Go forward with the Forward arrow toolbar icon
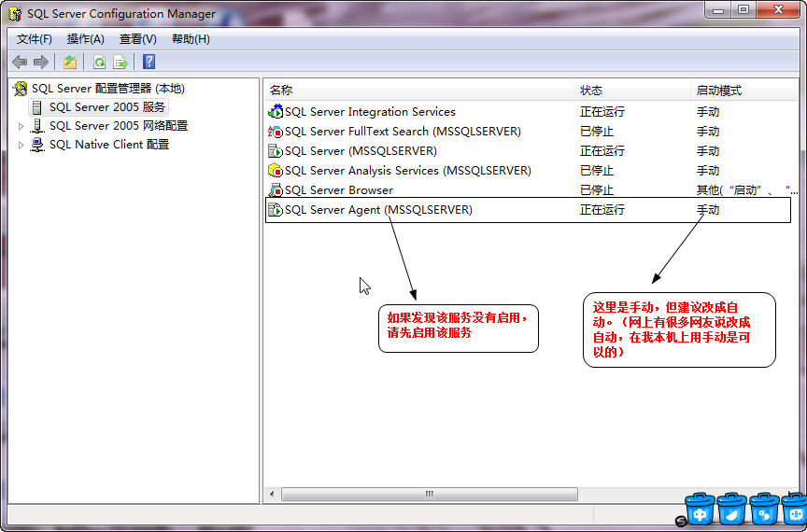807x532 pixels. [x=41, y=63]
